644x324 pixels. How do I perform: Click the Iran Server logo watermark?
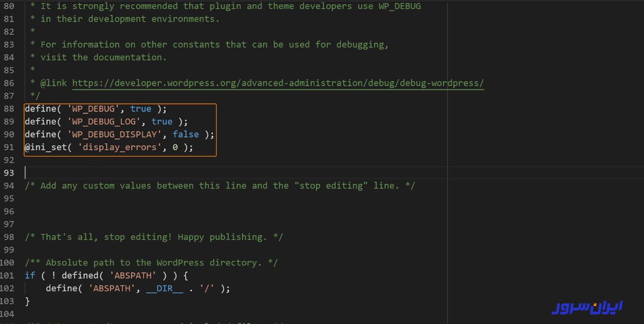pyautogui.click(x=587, y=308)
